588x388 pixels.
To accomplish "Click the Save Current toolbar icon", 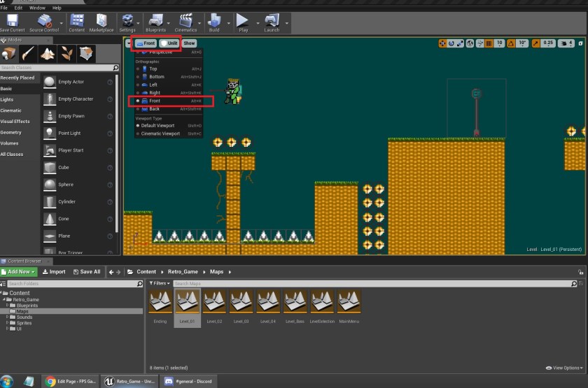I will click(x=12, y=21).
